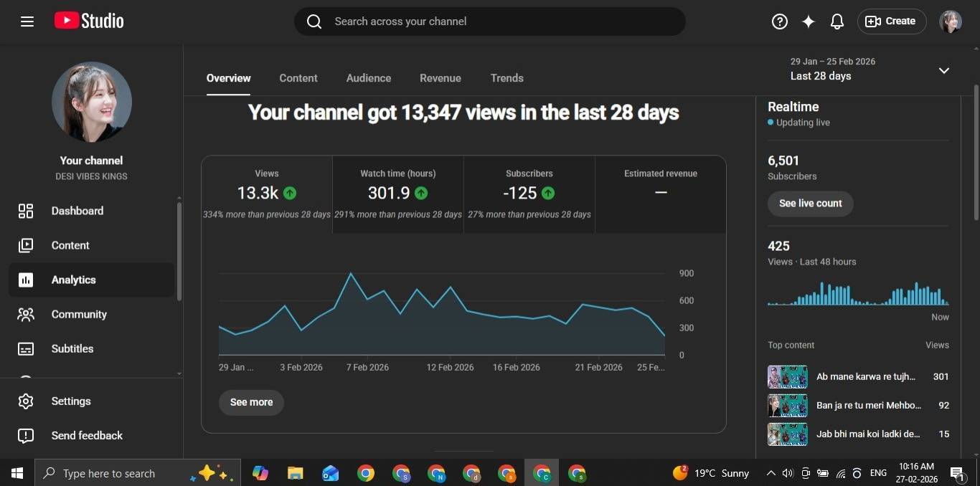Open the Ab mane karwa video thumbnail
This screenshot has width=980, height=486.
[787, 377]
